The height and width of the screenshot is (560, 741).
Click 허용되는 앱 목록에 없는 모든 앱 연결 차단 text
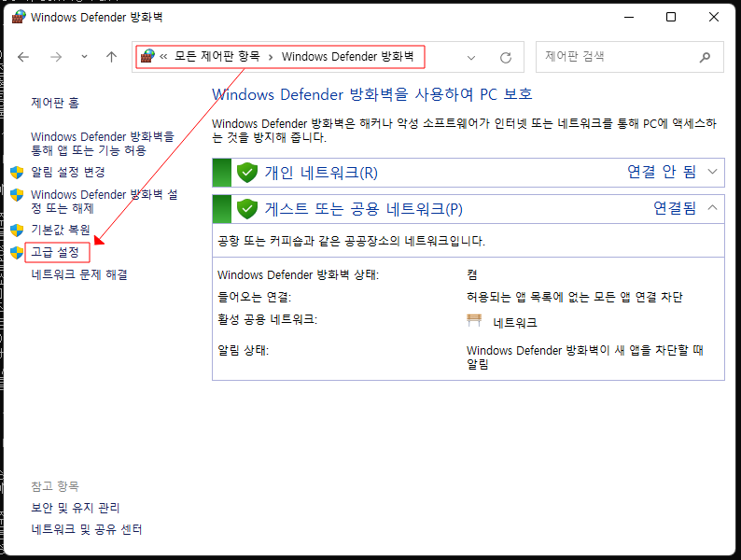tap(575, 297)
